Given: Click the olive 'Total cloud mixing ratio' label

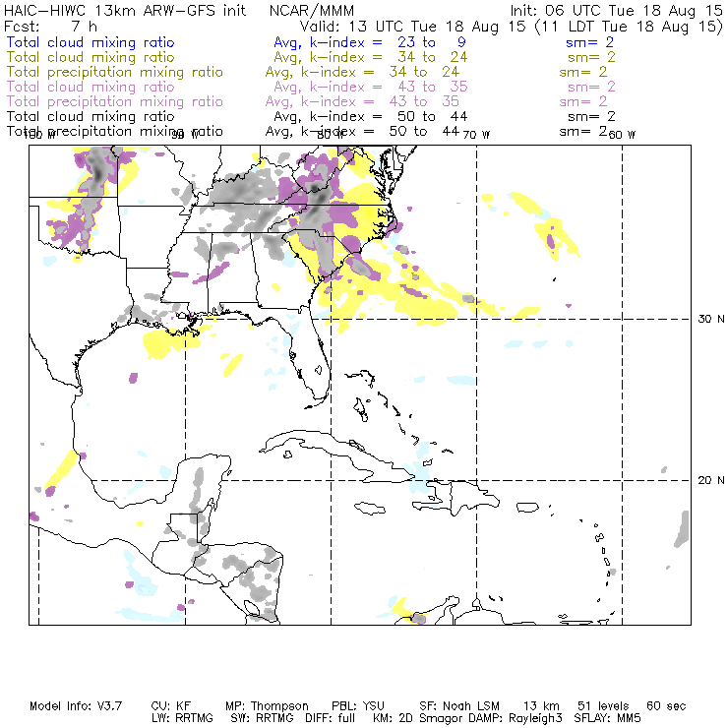Looking at the screenshot, I should coord(91,57).
